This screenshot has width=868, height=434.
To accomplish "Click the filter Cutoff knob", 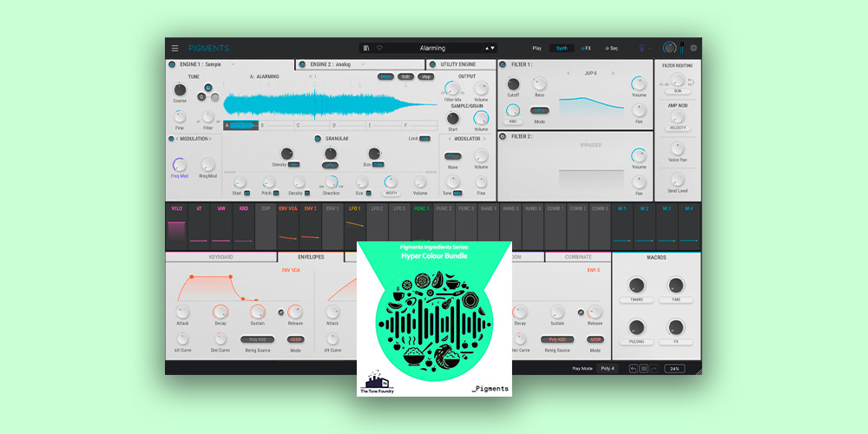I will 513,85.
